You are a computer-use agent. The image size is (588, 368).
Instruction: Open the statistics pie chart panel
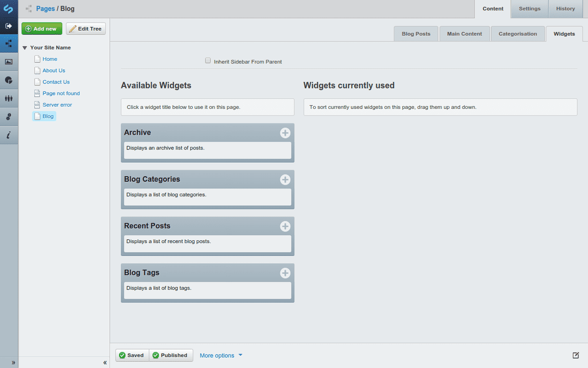(x=9, y=80)
